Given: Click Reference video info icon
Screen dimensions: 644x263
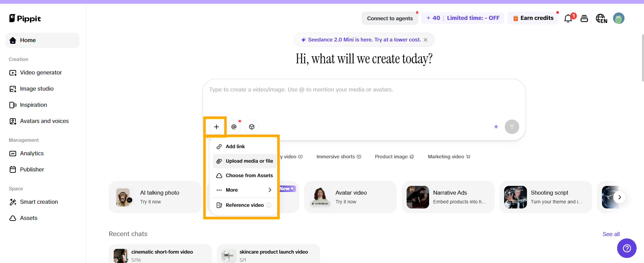Looking at the screenshot, I should [x=269, y=205].
